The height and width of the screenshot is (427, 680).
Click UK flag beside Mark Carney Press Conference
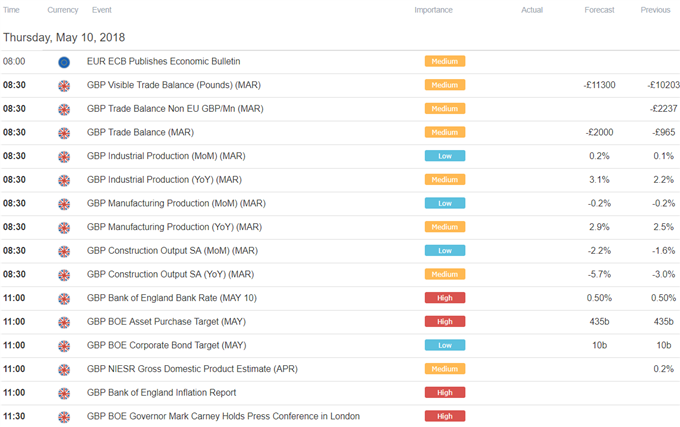coord(64,417)
